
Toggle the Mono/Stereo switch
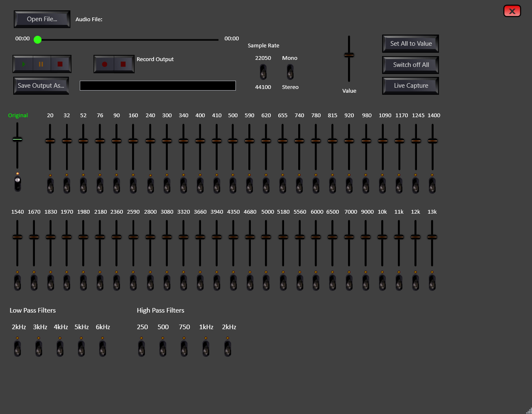(x=290, y=72)
